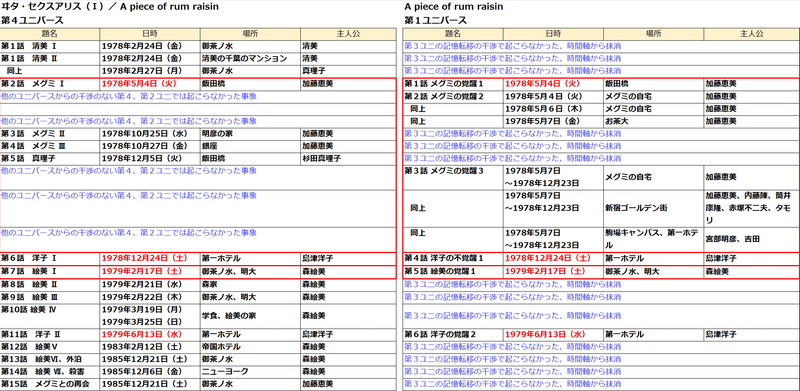The height and width of the screenshot is (391, 800).
Task: Select the 第6話 洋子 Ⅰ title cell
Action: tap(50, 258)
